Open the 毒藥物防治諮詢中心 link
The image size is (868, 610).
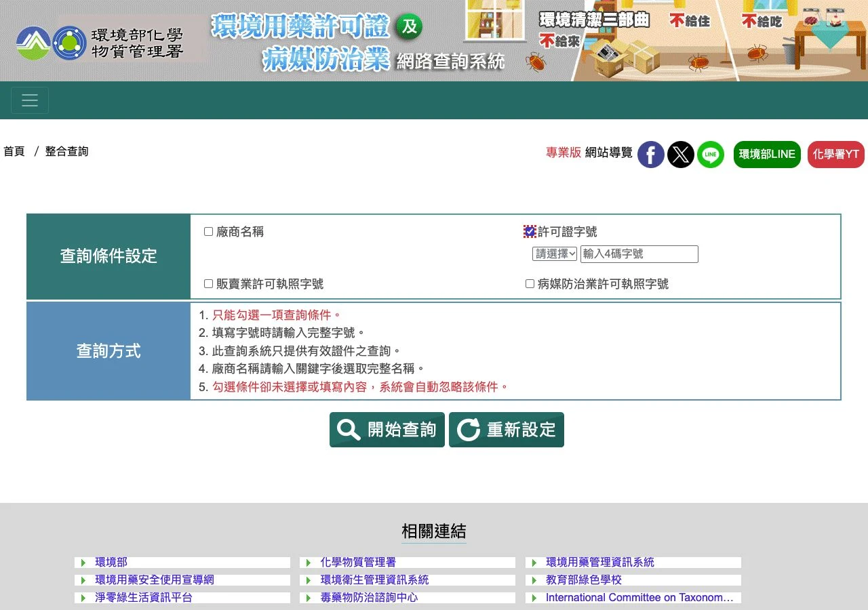tap(369, 598)
